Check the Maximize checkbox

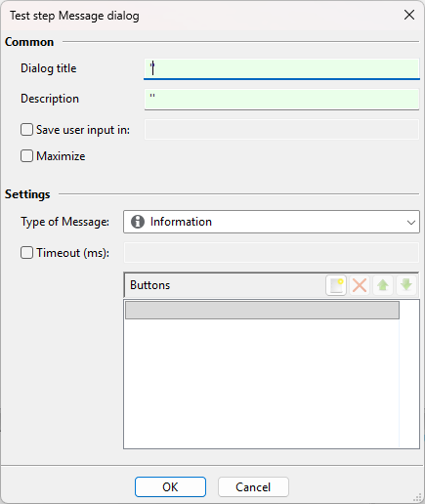pos(26,156)
